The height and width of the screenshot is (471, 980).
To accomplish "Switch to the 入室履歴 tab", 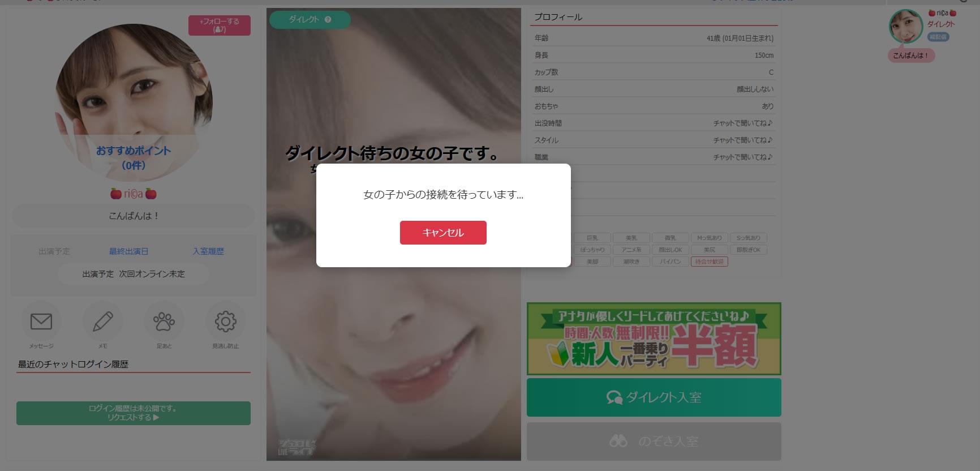I will 208,251.
